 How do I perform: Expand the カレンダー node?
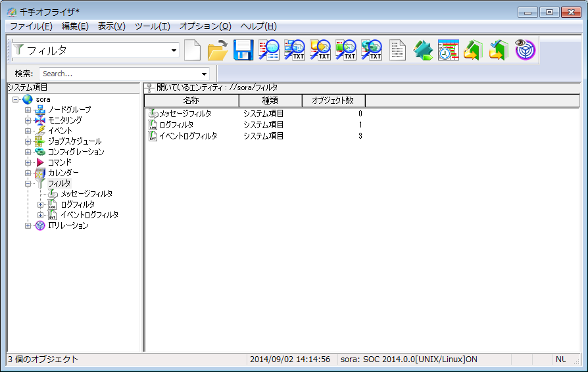tap(28, 173)
